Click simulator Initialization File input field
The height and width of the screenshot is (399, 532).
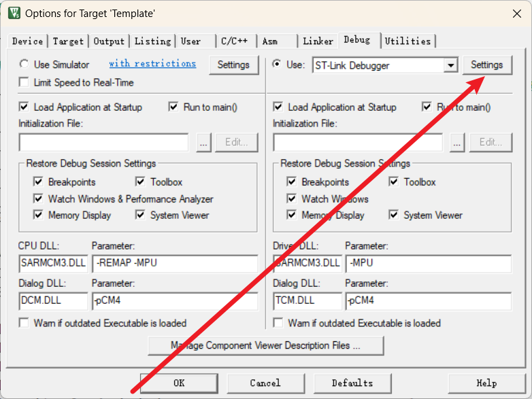point(104,142)
